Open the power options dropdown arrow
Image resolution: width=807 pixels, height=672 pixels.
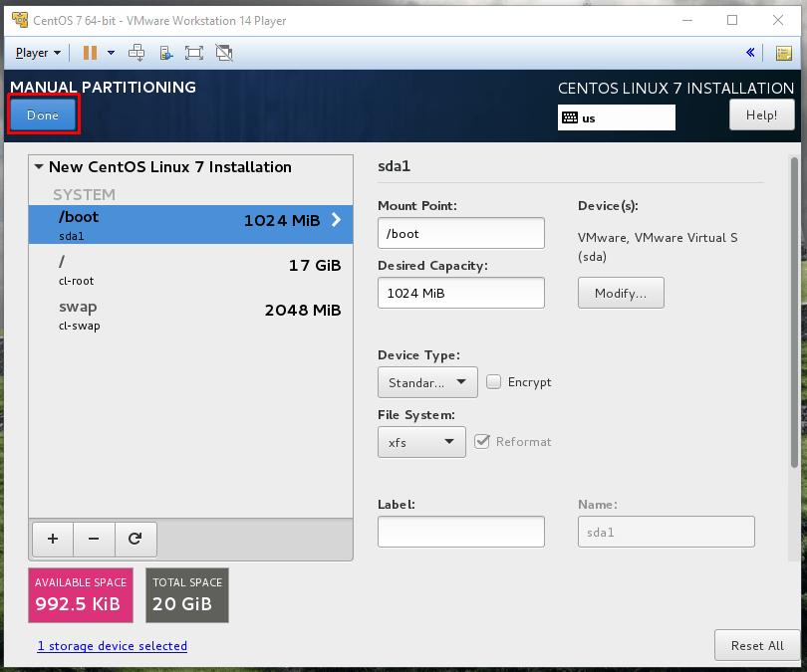pos(111,53)
